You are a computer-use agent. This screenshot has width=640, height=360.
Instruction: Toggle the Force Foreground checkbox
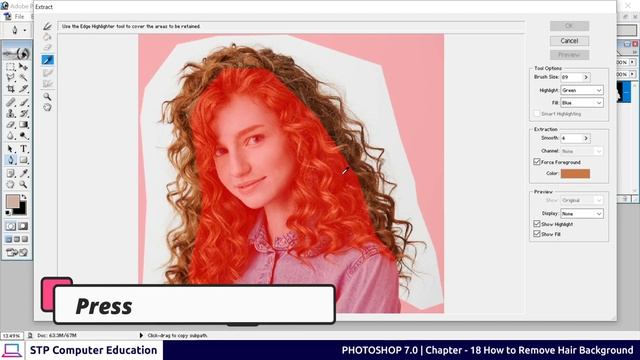pyautogui.click(x=537, y=162)
